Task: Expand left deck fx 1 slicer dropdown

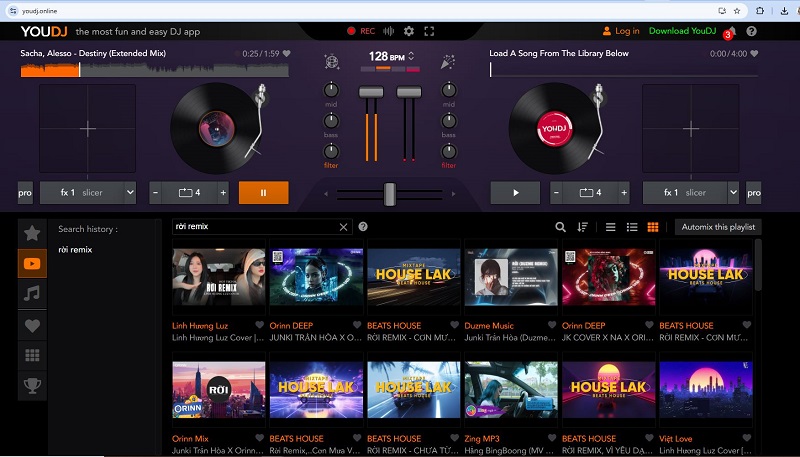Action: [x=130, y=193]
